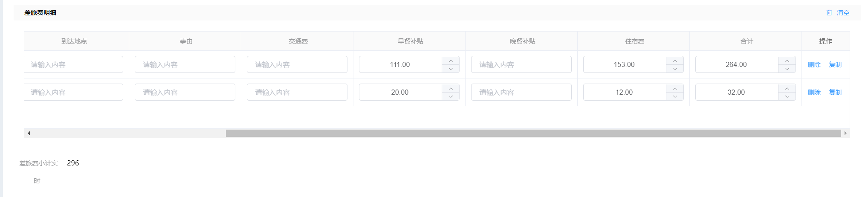Copy the second expense row

tap(835, 93)
